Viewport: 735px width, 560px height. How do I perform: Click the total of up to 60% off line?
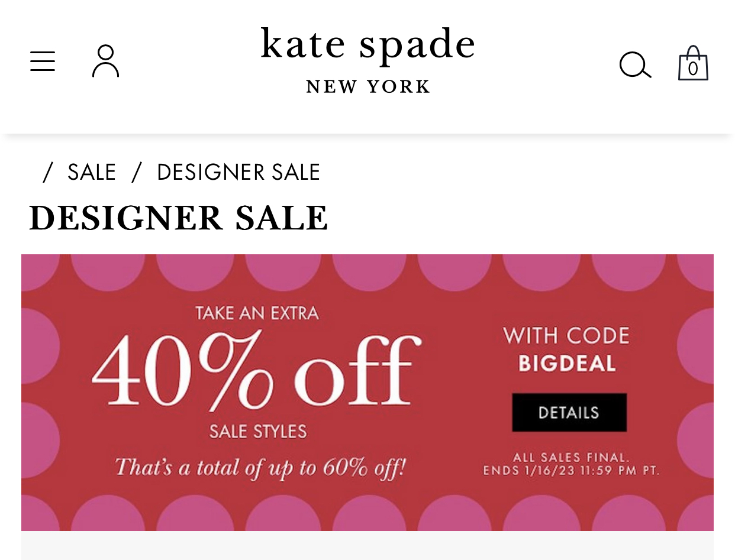260,468
